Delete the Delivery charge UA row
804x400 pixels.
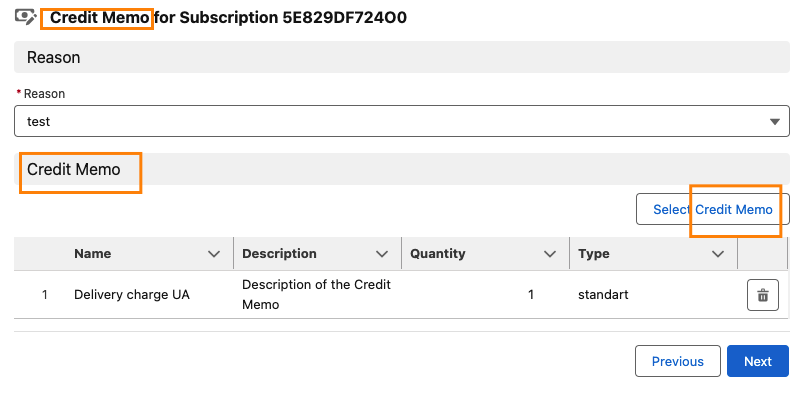pos(762,295)
